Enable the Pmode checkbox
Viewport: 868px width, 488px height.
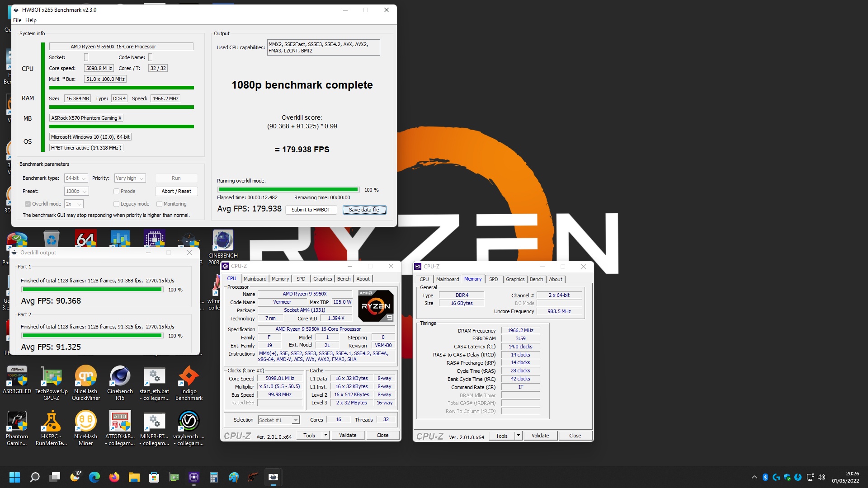tap(116, 192)
